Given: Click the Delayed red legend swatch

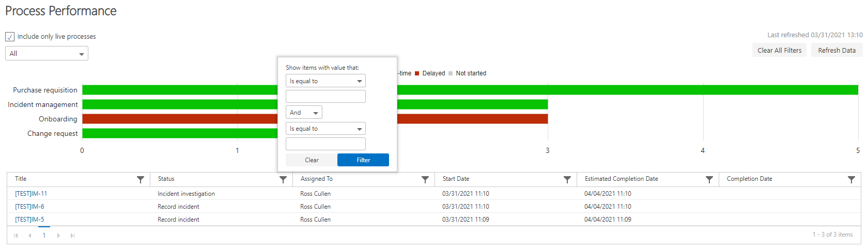Looking at the screenshot, I should tap(417, 73).
